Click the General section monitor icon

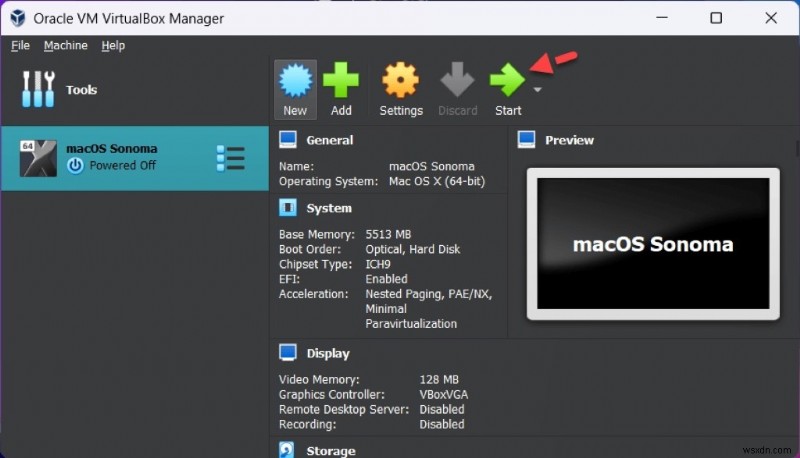(x=288, y=140)
